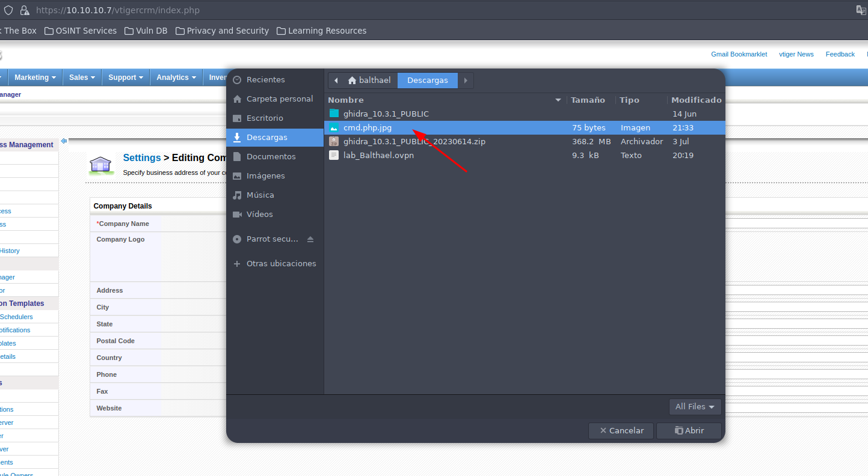The image size is (868, 476).
Task: Open the Analytics menu
Action: [x=176, y=78]
